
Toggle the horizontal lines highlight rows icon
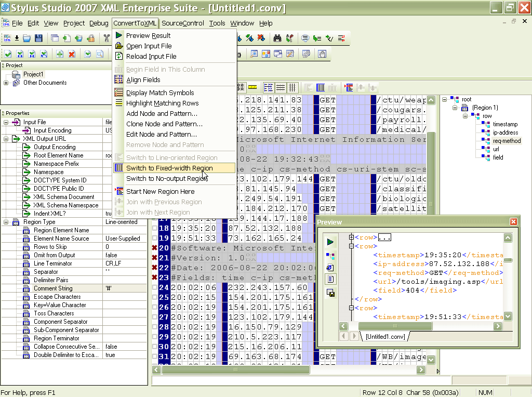280,87
